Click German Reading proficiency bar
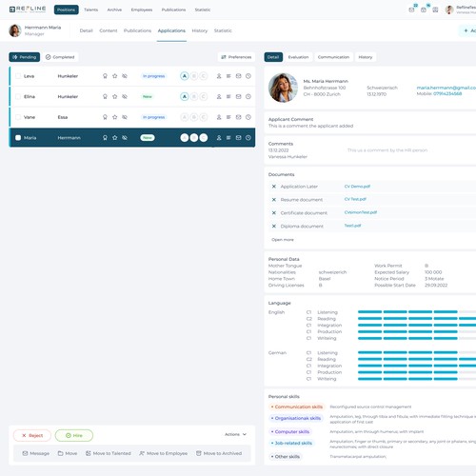 [x=417, y=359]
